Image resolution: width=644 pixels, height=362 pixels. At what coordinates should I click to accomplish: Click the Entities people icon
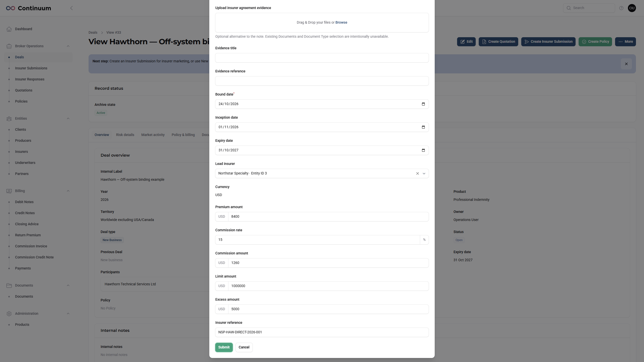coord(9,119)
